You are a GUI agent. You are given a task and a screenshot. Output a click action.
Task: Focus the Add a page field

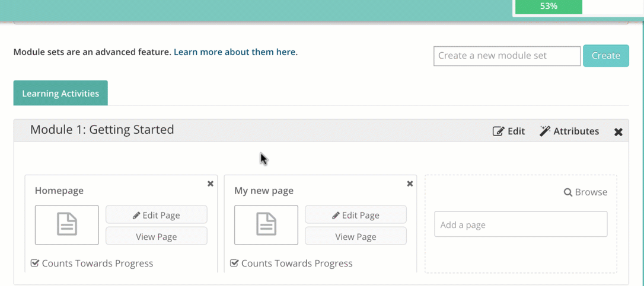coord(521,224)
